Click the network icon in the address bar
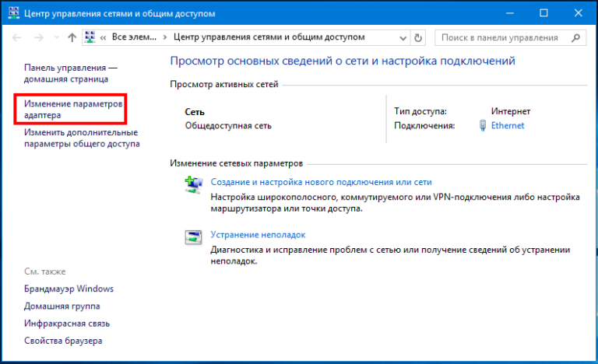This screenshot has height=364, width=598. coord(90,37)
